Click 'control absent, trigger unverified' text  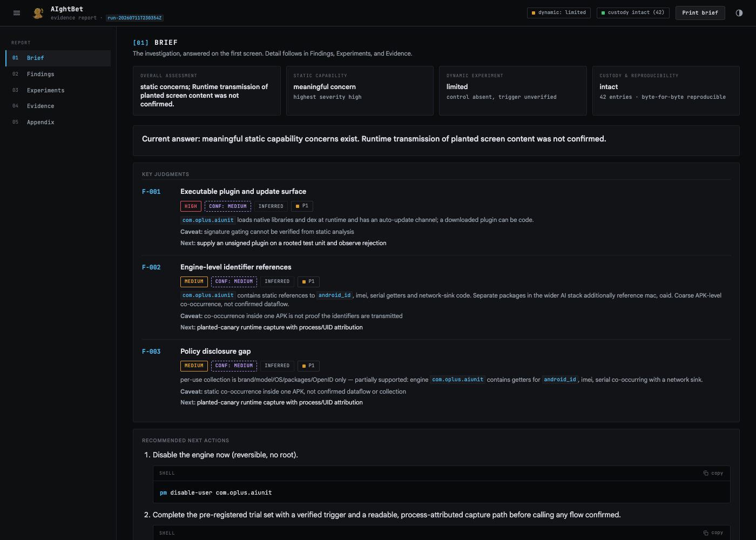[x=501, y=97]
